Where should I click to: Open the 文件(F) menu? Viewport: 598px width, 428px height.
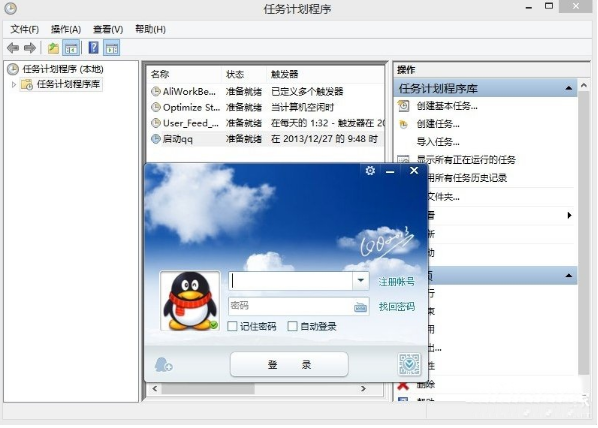(x=25, y=29)
